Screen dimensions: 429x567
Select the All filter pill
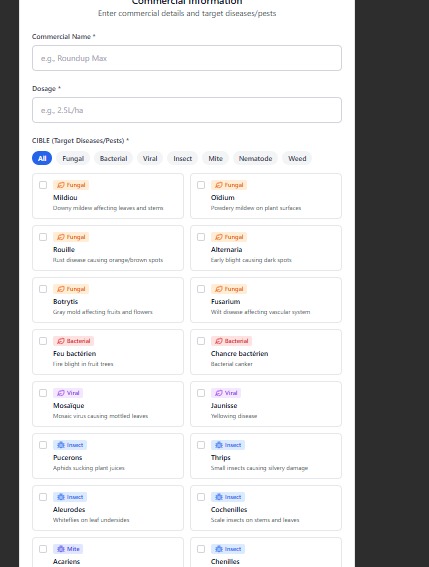(42, 158)
